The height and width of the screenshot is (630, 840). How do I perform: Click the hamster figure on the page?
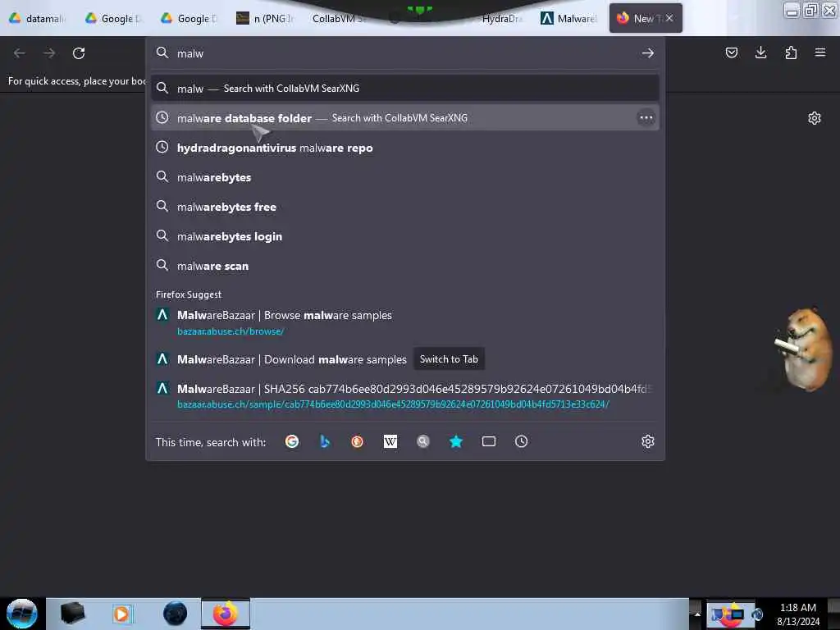[804, 349]
